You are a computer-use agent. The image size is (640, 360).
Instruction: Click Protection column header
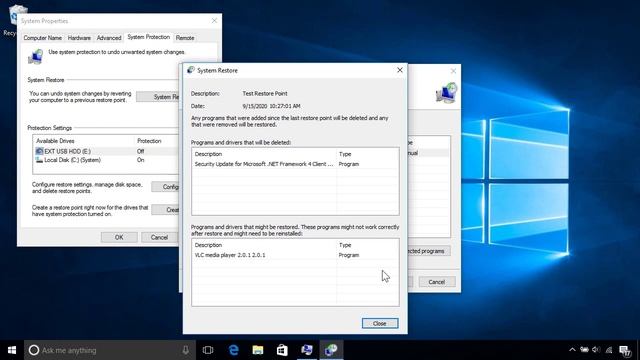coord(149,141)
